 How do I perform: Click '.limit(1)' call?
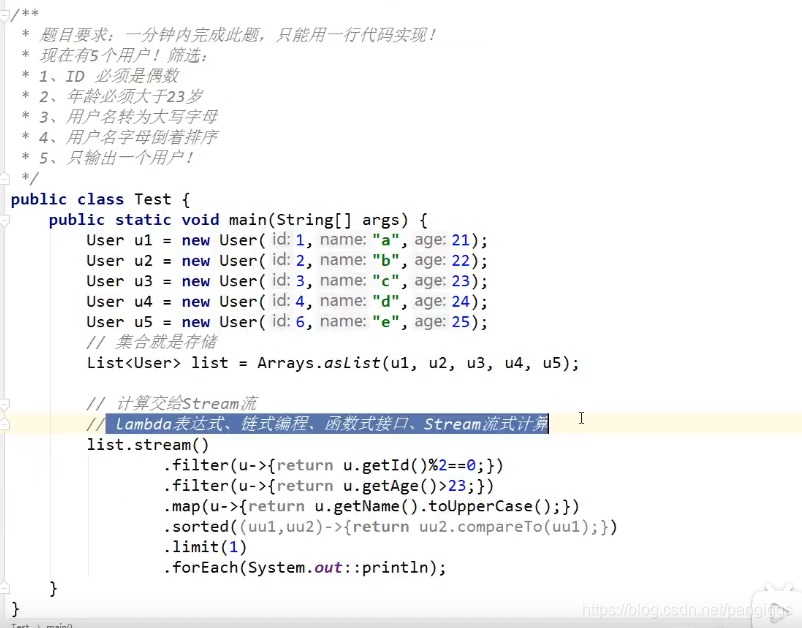click(205, 547)
